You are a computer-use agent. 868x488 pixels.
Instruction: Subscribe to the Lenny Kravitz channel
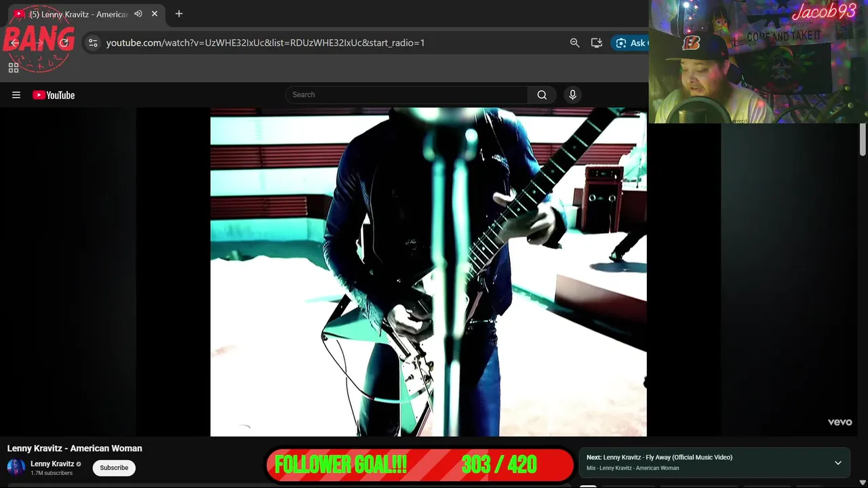pos(114,468)
